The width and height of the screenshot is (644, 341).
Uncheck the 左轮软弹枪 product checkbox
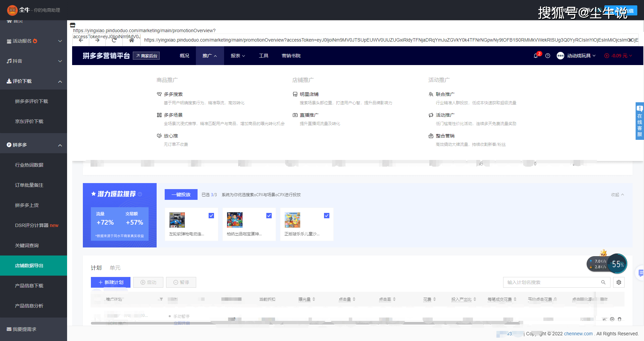pos(211,216)
